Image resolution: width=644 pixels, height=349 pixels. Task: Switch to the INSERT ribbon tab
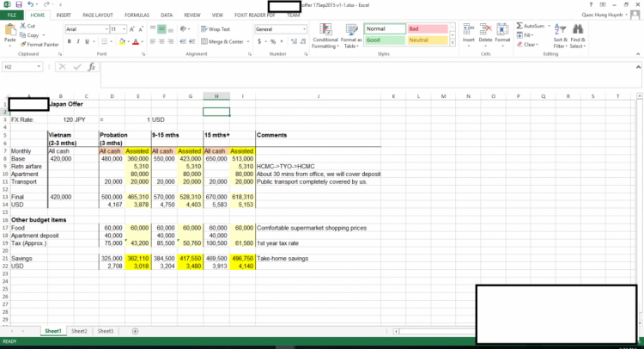coord(64,15)
